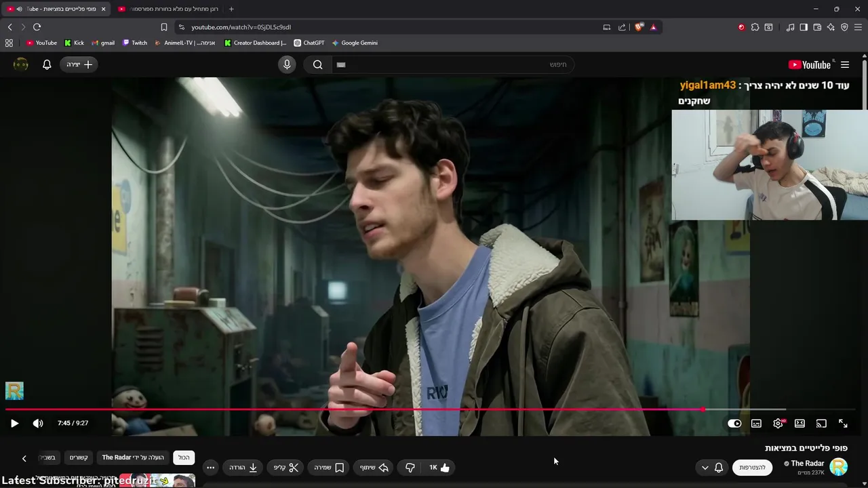Join the channel with להצטרפות button
The image size is (868, 488).
point(752,468)
